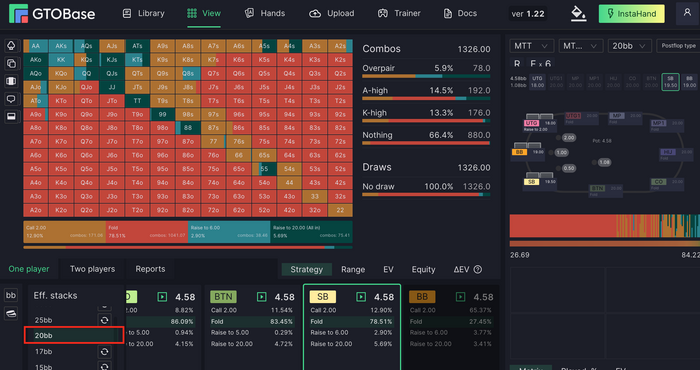700x370 pixels.
Task: Click the refresh icon beside 25bb
Action: click(x=104, y=320)
